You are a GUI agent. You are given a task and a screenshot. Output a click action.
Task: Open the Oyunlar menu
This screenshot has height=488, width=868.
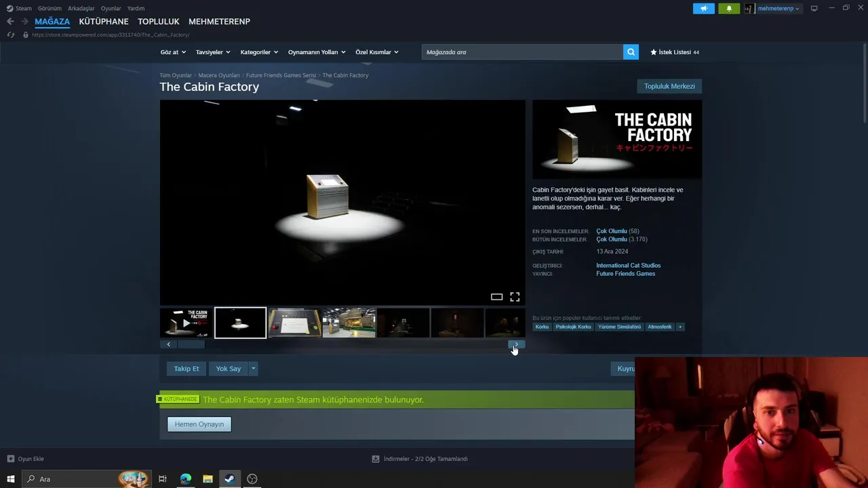coord(111,9)
